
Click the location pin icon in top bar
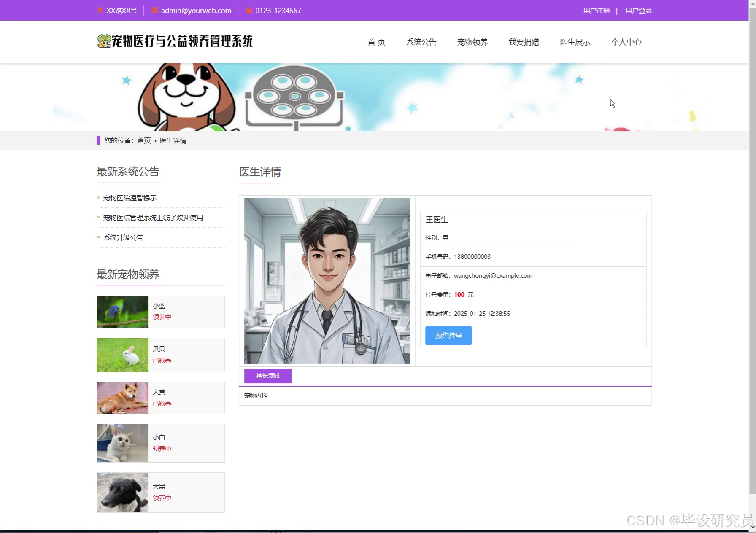(x=100, y=10)
